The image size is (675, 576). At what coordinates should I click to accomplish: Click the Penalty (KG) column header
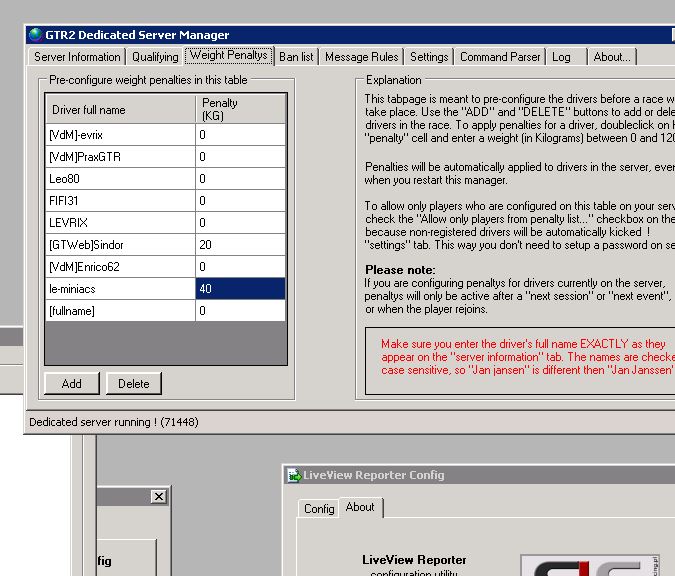pyautogui.click(x=241, y=109)
